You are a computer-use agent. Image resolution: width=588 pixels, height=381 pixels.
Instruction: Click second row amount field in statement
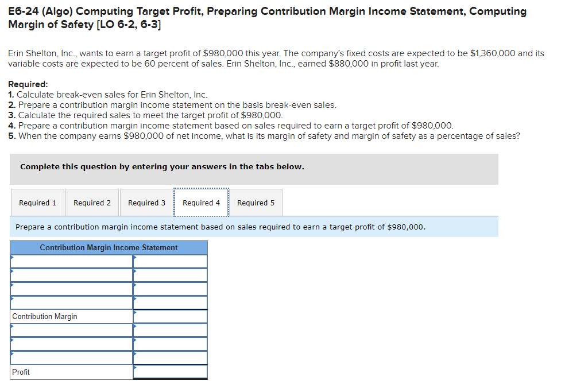click(x=170, y=275)
